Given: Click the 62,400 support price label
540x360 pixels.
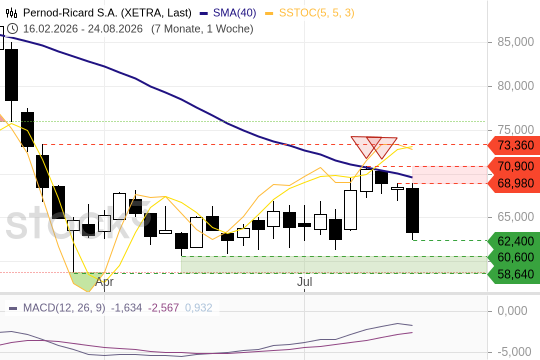Looking at the screenshot, I should tap(514, 241).
